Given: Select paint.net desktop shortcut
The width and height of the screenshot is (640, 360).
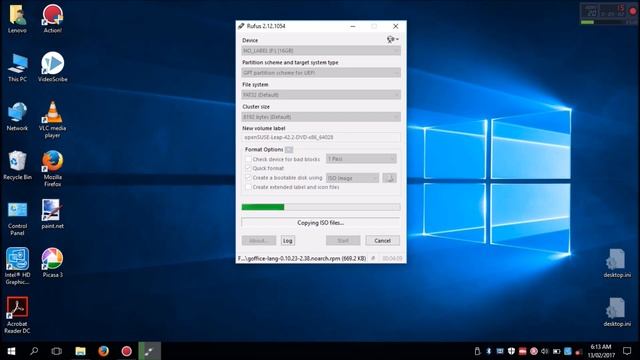Looking at the screenshot, I should pyautogui.click(x=53, y=215).
